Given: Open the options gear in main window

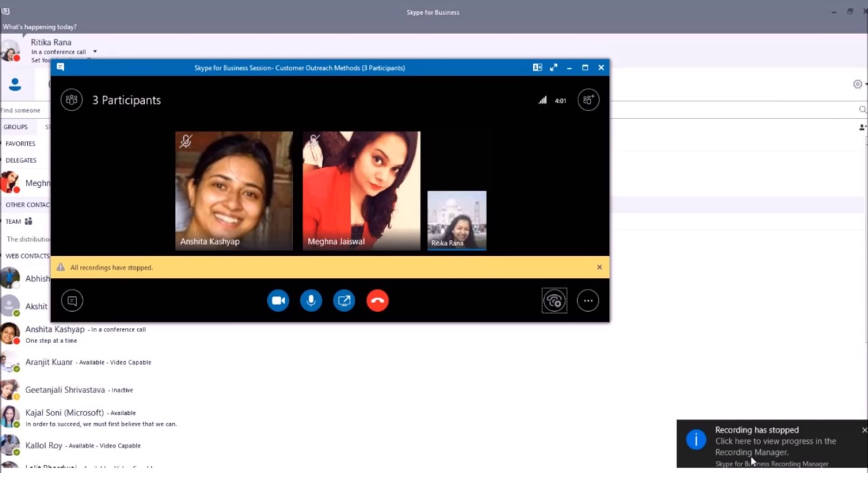Looking at the screenshot, I should 858,84.
